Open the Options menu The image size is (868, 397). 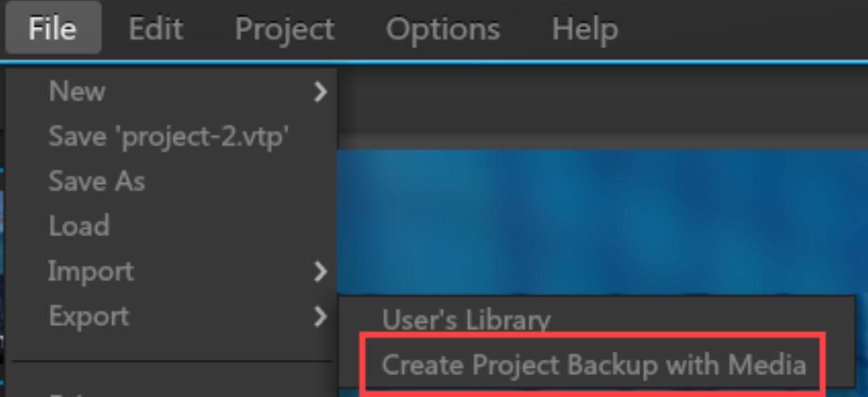click(443, 29)
